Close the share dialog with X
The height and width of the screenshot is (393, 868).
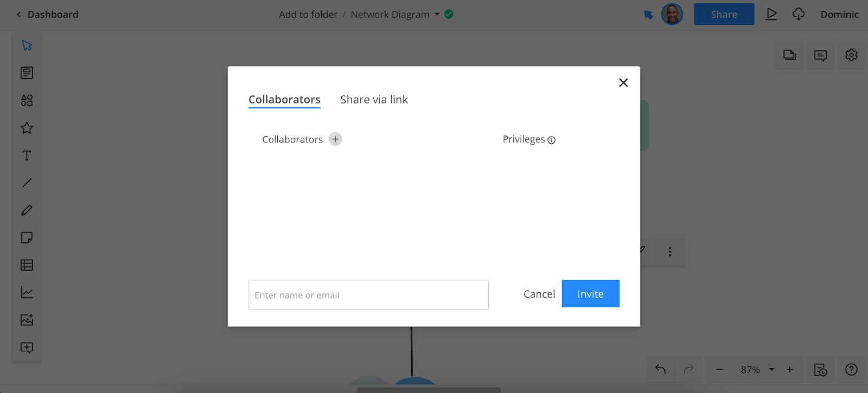(623, 82)
